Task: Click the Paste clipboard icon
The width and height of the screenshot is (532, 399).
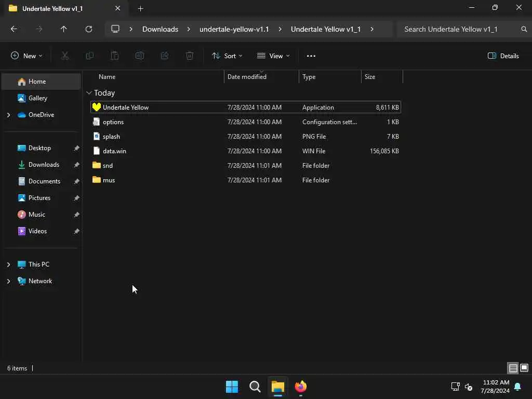Action: coord(115,56)
